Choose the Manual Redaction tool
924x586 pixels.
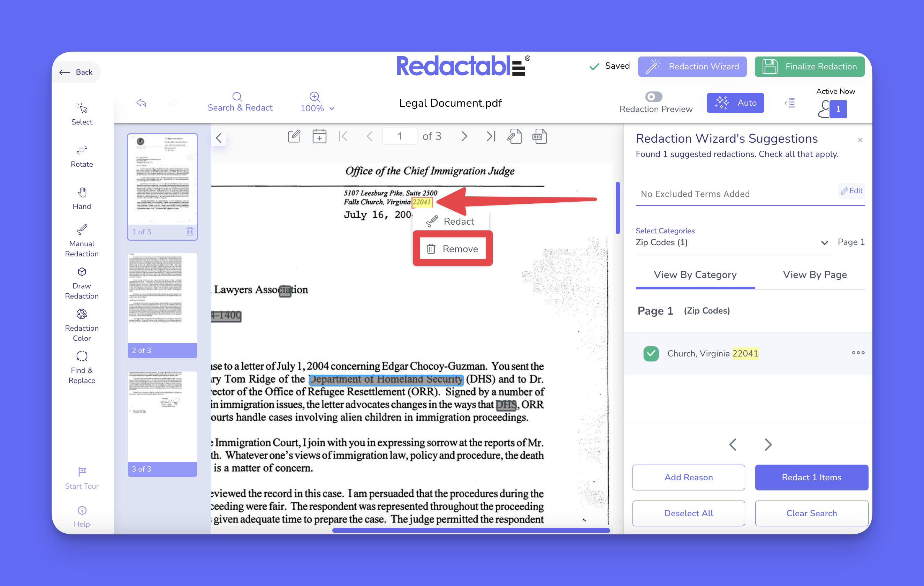tap(82, 240)
